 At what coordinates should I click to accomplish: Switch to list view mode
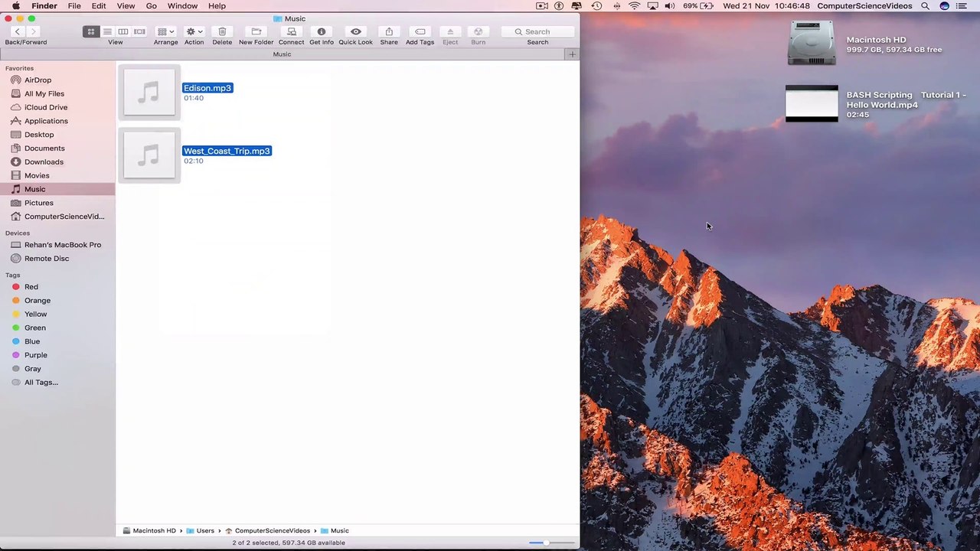[x=107, y=31]
